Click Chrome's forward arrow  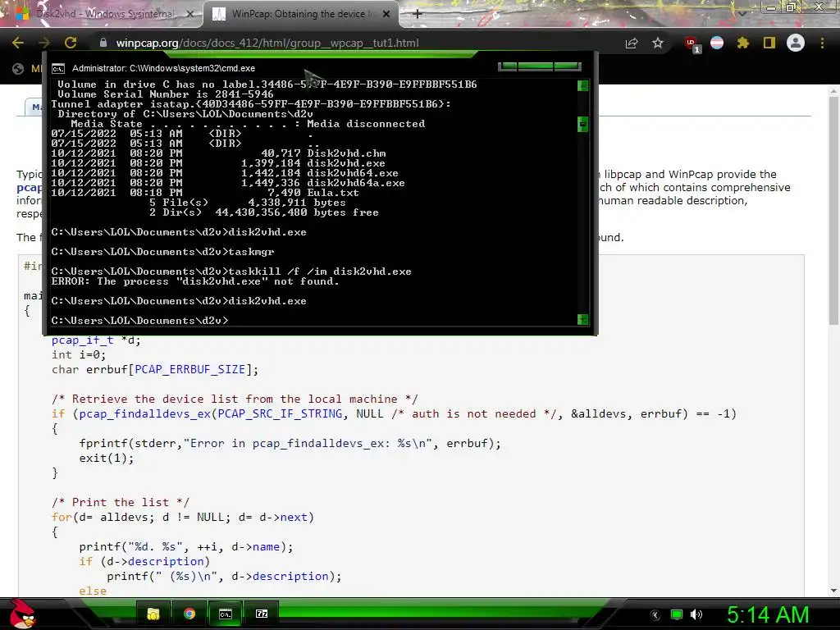click(x=44, y=43)
